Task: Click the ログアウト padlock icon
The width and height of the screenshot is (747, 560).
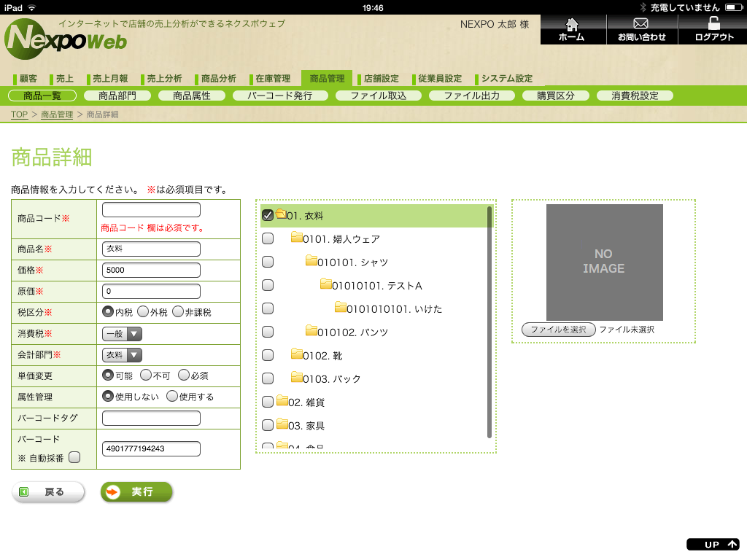Action: coord(713,23)
